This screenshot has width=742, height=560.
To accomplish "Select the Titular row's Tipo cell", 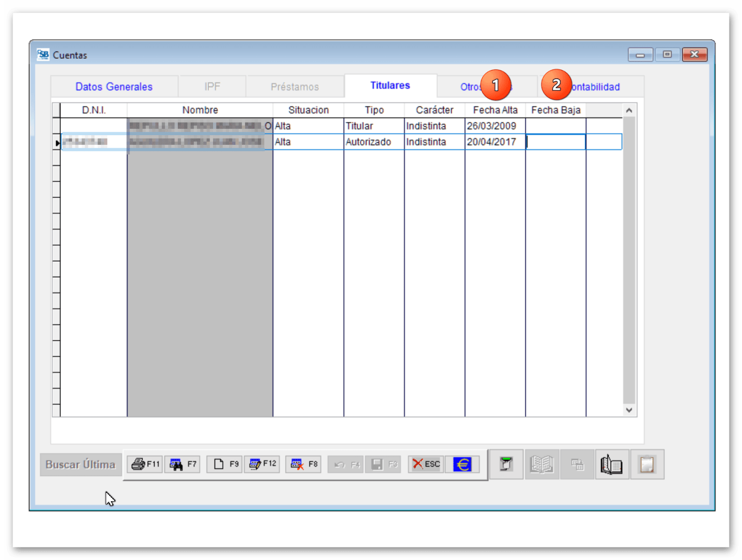I will [x=373, y=126].
